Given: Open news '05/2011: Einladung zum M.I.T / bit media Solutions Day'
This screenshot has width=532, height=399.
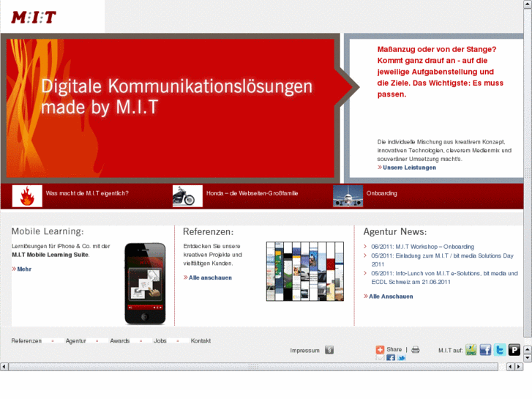Looking at the screenshot, I should 442,260.
